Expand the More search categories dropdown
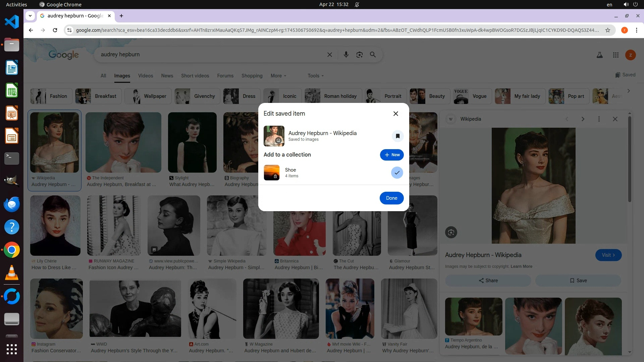The image size is (644, 362). tap(278, 76)
